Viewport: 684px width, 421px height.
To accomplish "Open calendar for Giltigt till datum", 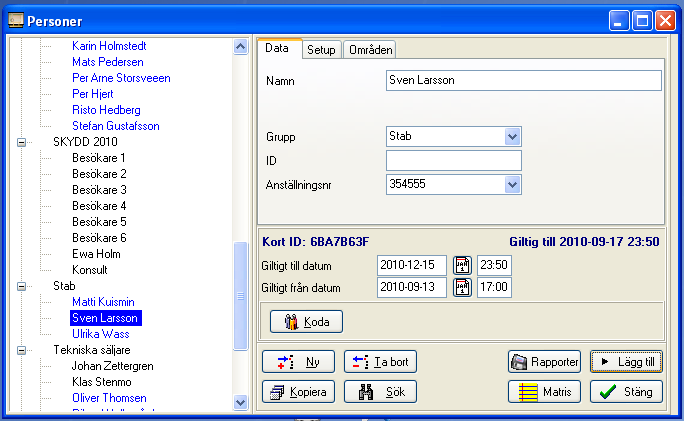I will point(462,265).
